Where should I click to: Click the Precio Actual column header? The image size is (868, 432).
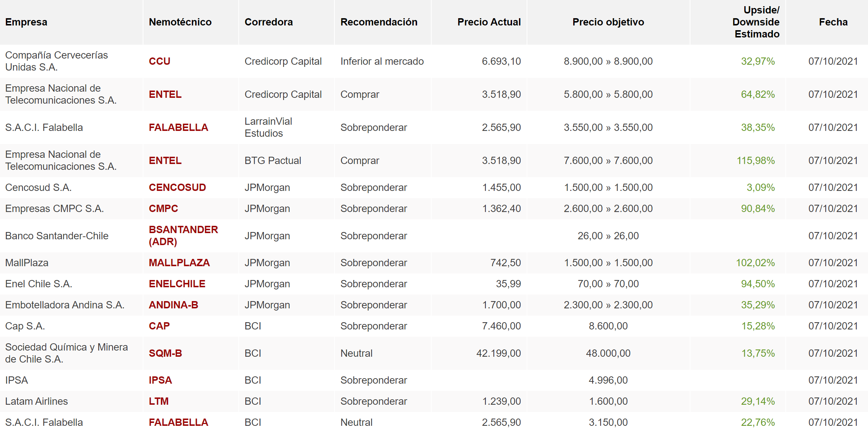tap(489, 22)
